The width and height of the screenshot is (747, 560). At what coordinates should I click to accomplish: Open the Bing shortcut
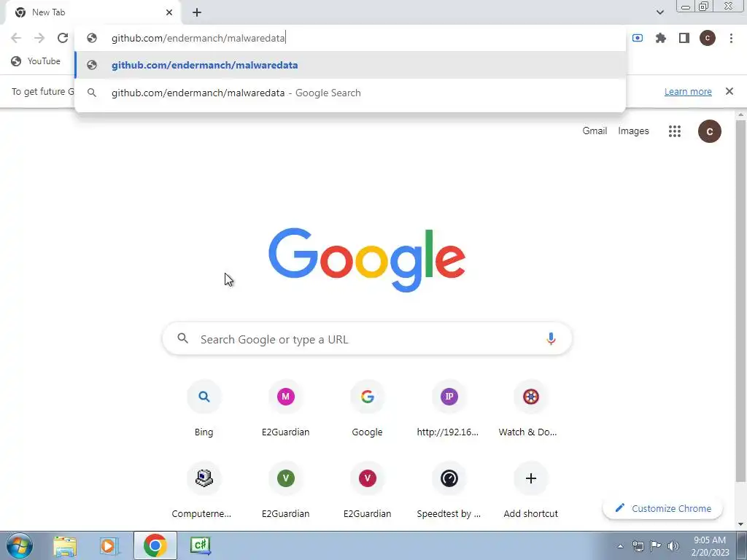point(204,409)
